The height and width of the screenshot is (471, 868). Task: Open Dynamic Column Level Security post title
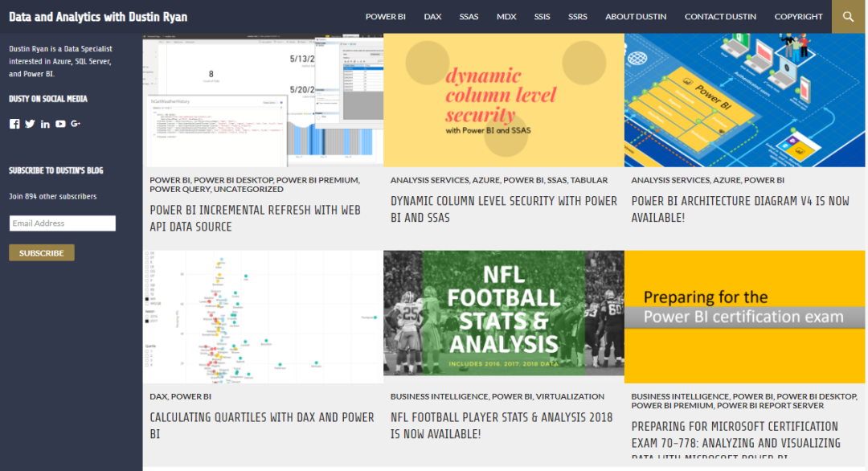click(503, 209)
